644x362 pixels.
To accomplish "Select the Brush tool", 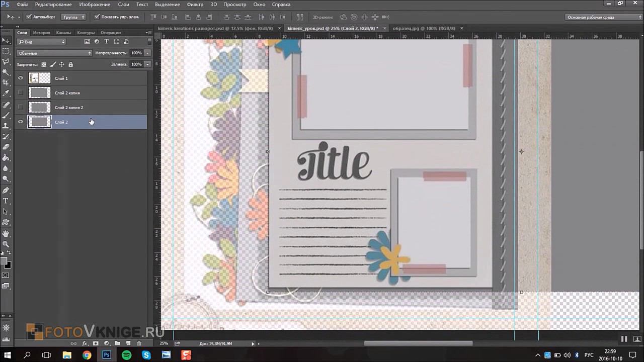I will click(x=6, y=116).
